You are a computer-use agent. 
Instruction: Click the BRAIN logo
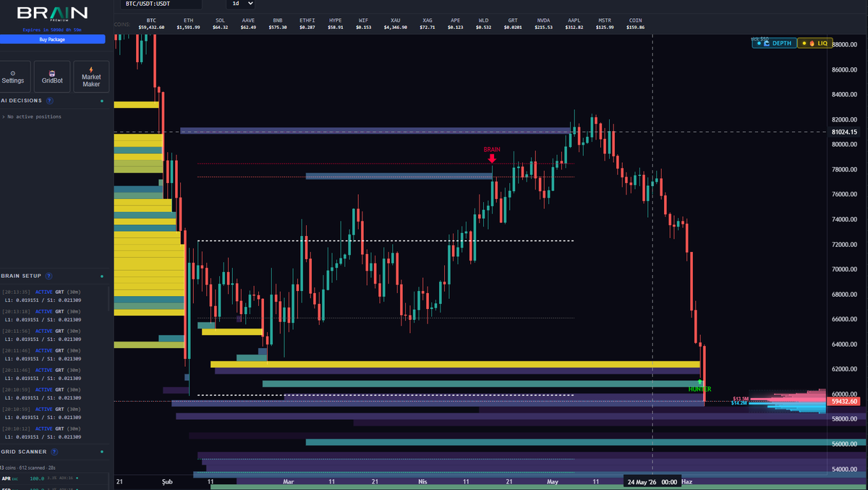coord(52,14)
